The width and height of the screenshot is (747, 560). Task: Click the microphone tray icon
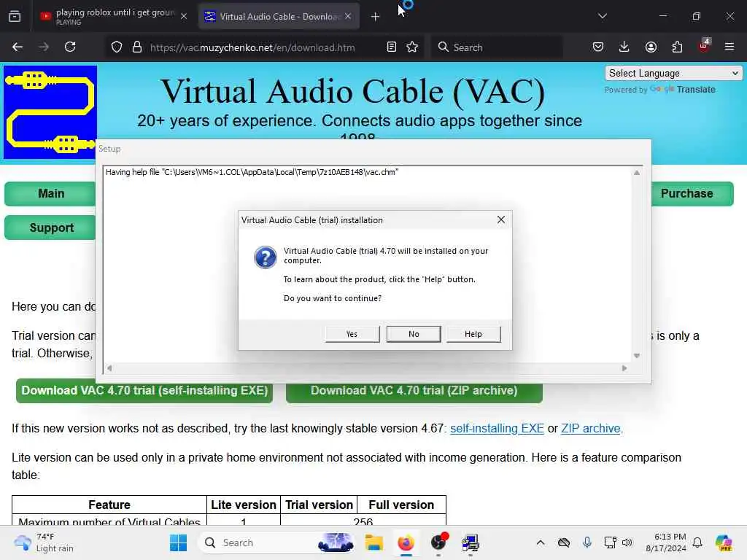coord(587,542)
